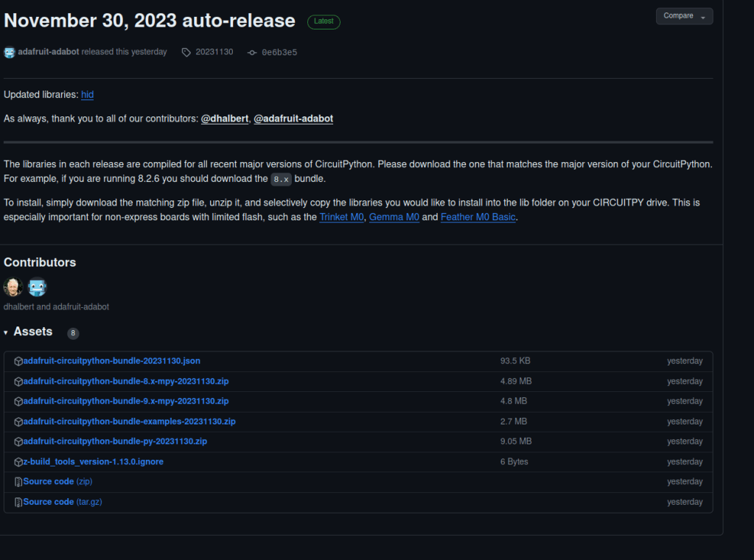Open the hid updated library link
754x560 pixels.
[x=87, y=95]
